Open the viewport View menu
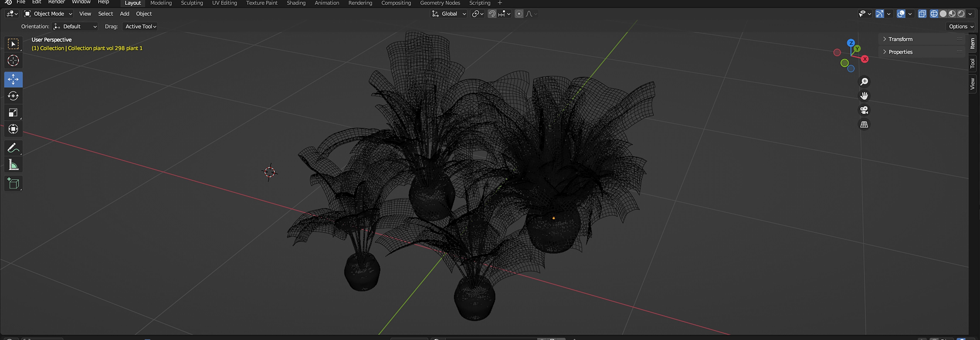This screenshot has width=980, height=340. 85,14
